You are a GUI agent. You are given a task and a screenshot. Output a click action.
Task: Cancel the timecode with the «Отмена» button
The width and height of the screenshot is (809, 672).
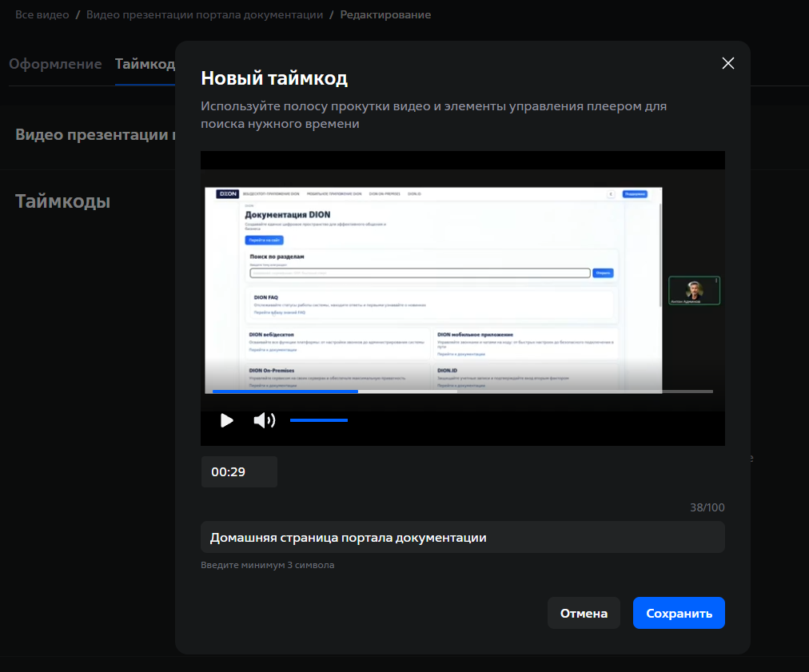584,612
